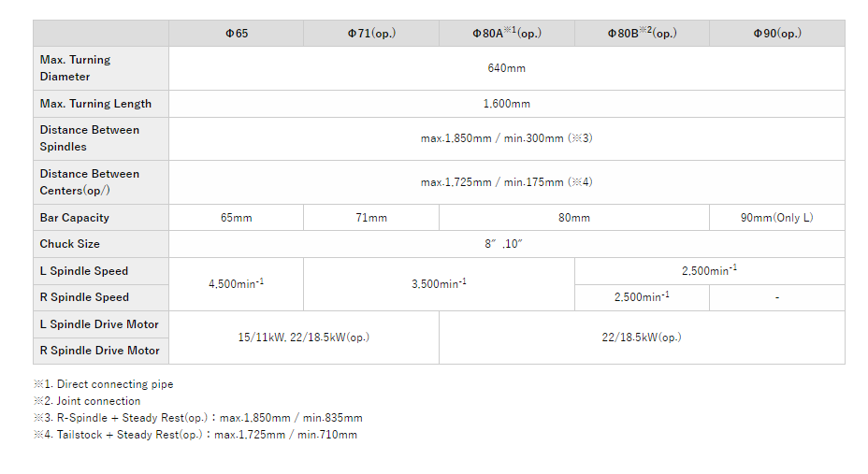Viewport: 868px width, 474px height.
Task: Click the 8", 10" chuck size value
Action: (x=506, y=244)
